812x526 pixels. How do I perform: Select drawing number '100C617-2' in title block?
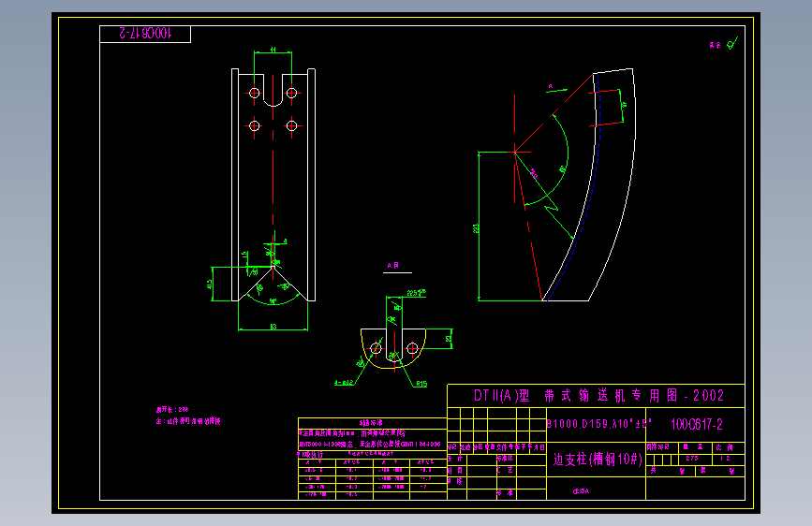(x=697, y=425)
